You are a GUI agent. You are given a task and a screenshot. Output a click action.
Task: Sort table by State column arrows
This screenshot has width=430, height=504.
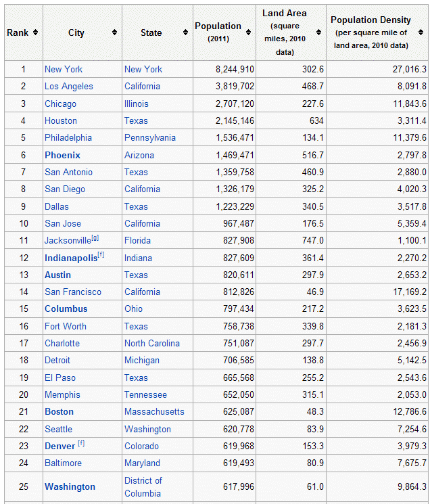(185, 32)
